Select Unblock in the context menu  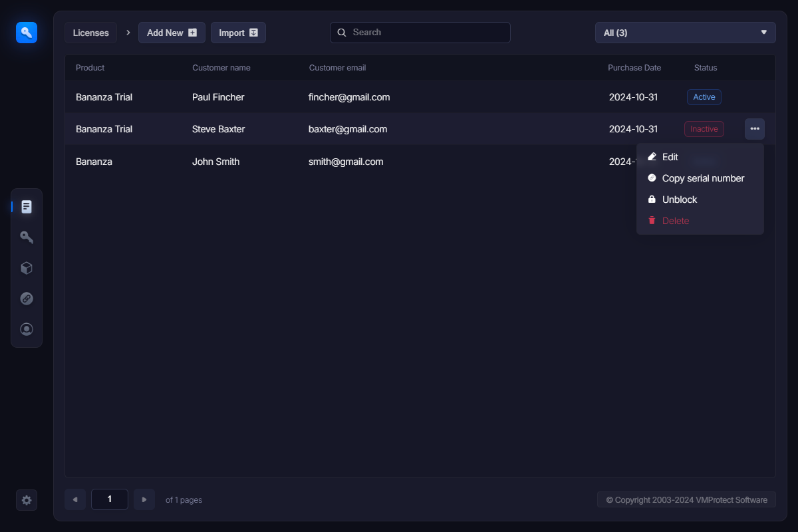click(x=679, y=199)
